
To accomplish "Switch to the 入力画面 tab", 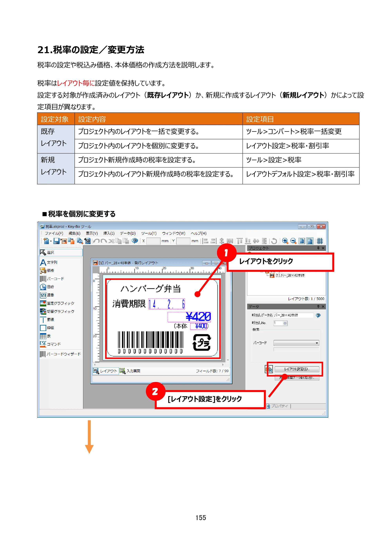I will point(130,371).
